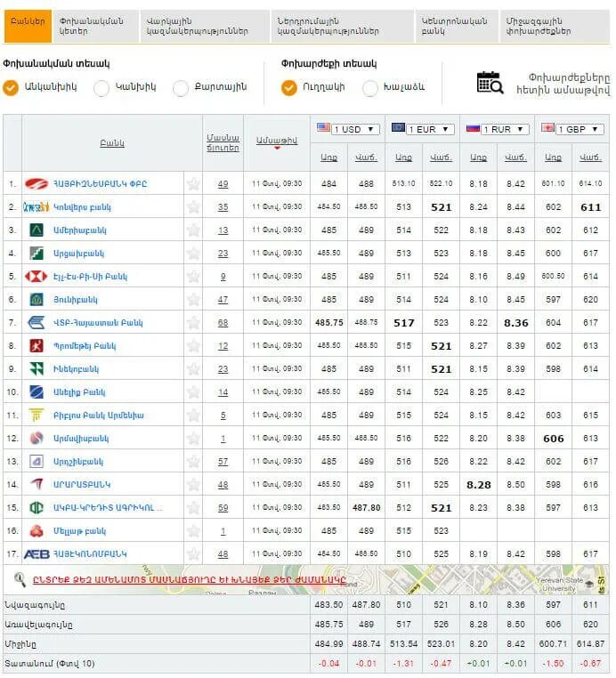
Task: Click the ՎՏԲ-Հայաստան Բանկ logo
Action: [36, 323]
